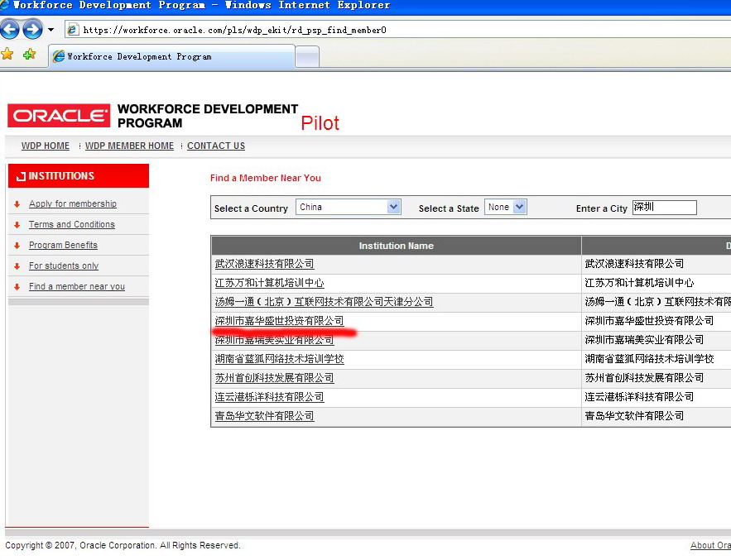731x560 pixels.
Task: Open 连云港栎洋科技有限公司 institution link
Action: pos(269,397)
